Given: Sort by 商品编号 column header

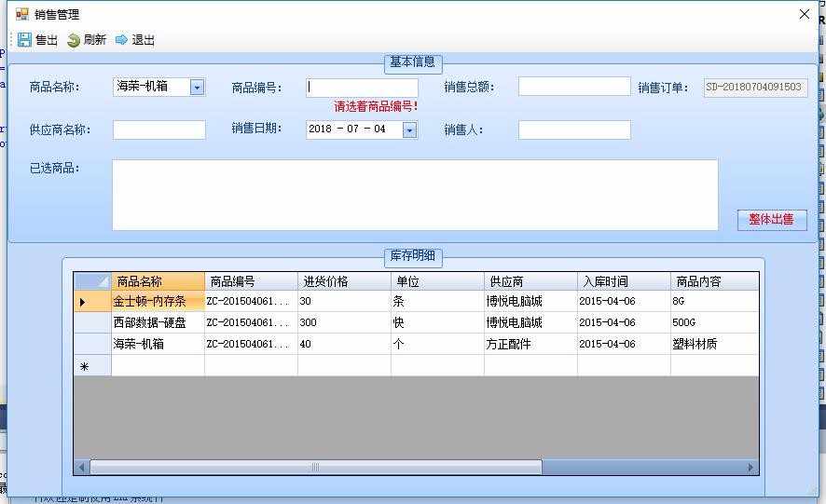Looking at the screenshot, I should pos(252,281).
